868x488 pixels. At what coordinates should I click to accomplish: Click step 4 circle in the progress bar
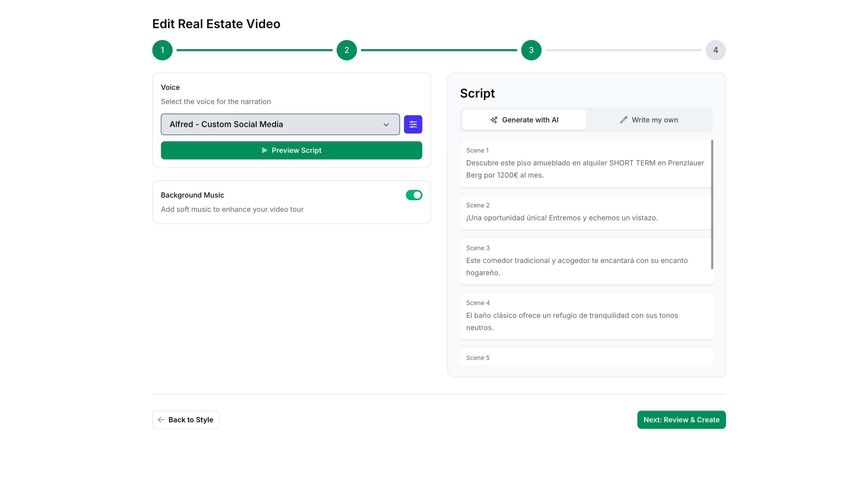715,49
